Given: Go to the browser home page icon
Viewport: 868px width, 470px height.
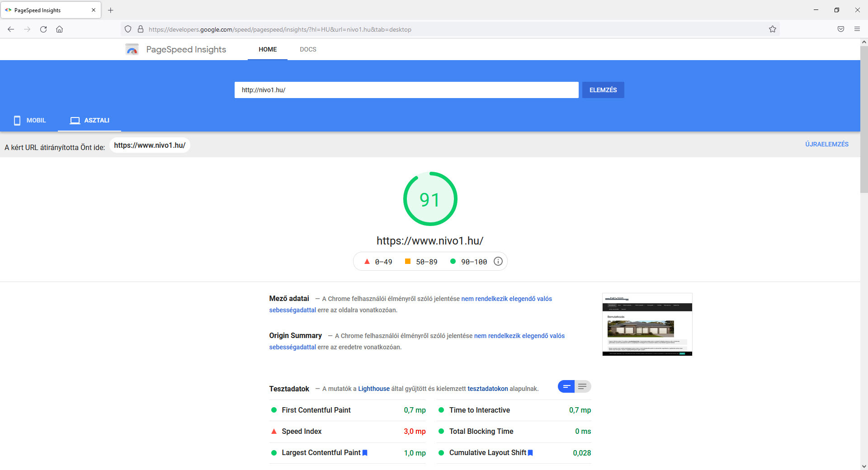Looking at the screenshot, I should pyautogui.click(x=59, y=29).
